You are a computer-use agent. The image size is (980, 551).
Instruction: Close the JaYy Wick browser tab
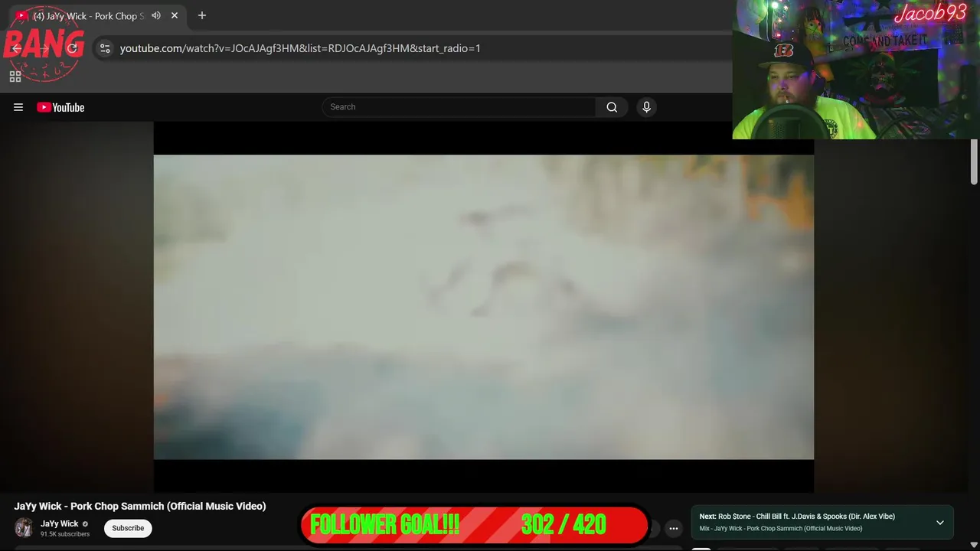coord(175,15)
